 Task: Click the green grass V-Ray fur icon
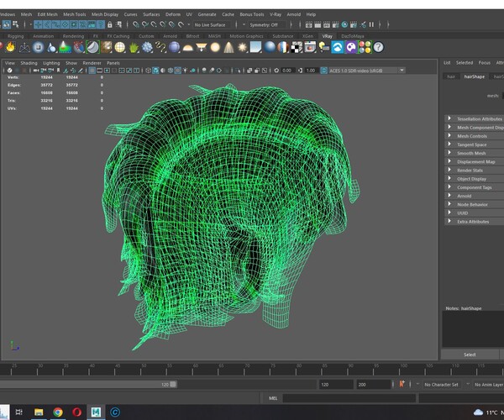click(134, 48)
